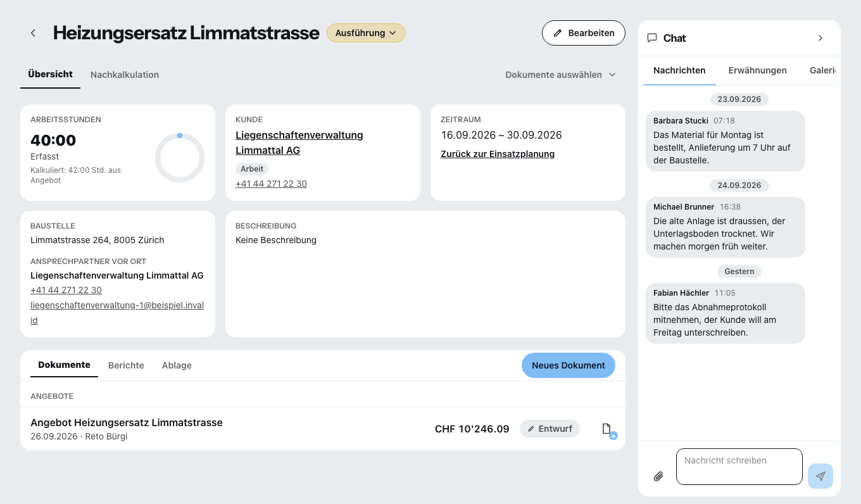
Task: Collapse the Chat panel with right chevron
Action: click(820, 38)
